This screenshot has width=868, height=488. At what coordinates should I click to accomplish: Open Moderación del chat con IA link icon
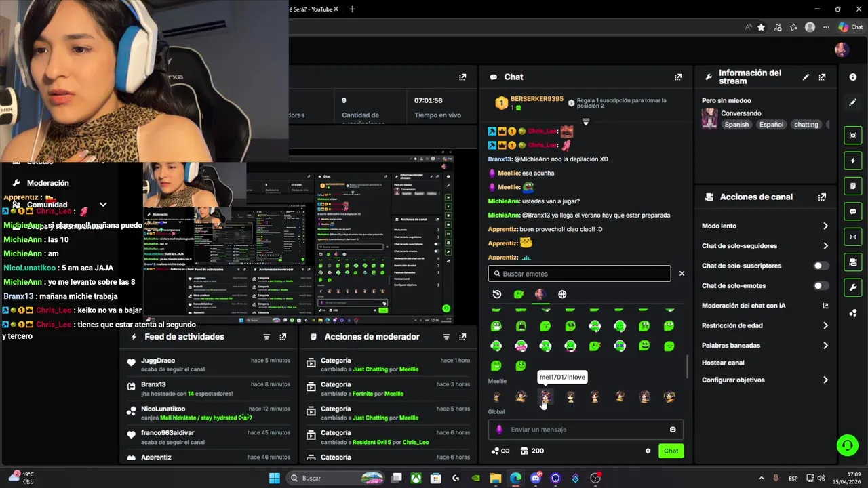(x=825, y=306)
